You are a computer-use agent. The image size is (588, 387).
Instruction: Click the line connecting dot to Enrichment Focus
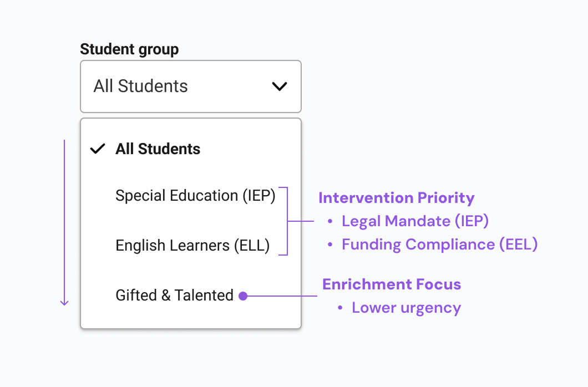tap(282, 296)
